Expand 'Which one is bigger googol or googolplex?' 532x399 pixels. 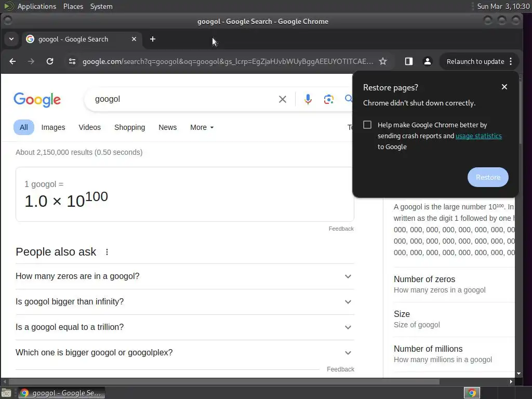pyautogui.click(x=185, y=353)
